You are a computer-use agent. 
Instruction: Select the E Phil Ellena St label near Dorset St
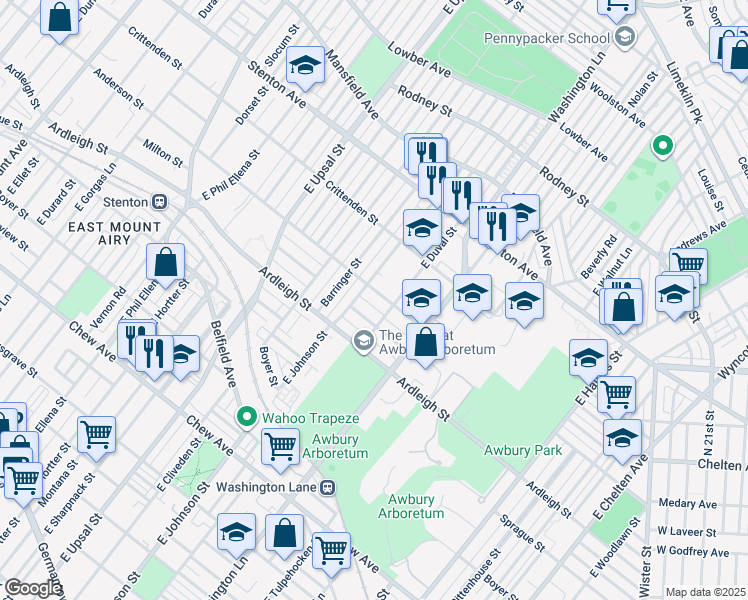pos(231,175)
